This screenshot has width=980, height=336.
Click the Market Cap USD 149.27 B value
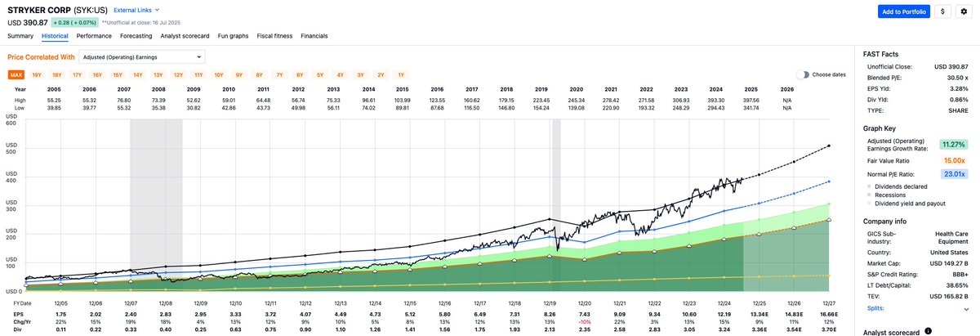951,263
